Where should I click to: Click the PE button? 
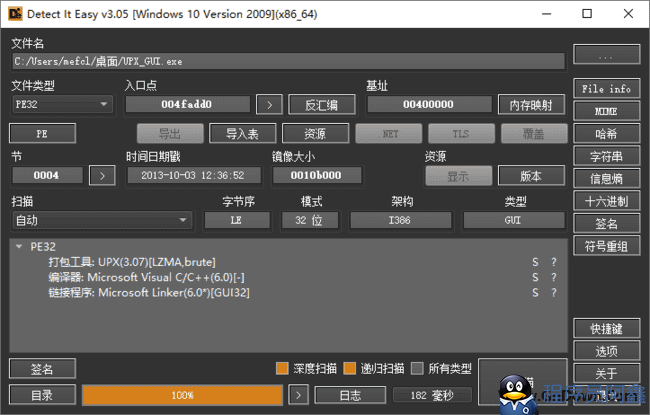pos(42,133)
